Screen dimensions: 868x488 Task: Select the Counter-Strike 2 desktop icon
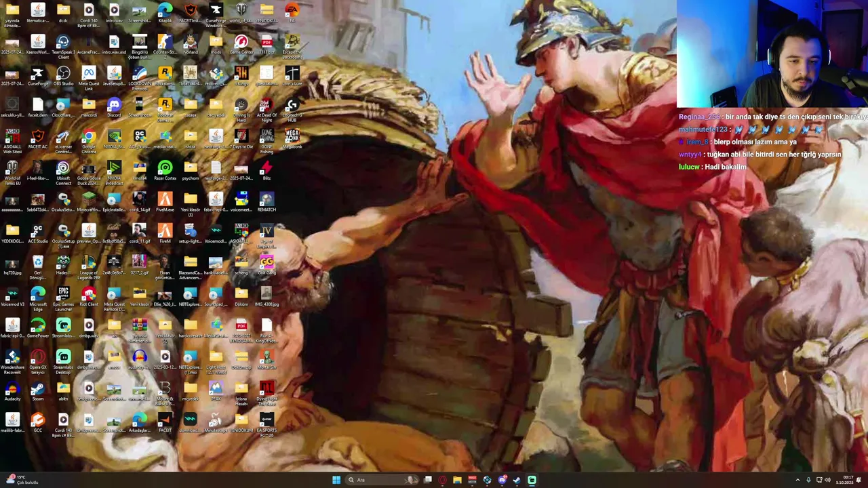165,46
